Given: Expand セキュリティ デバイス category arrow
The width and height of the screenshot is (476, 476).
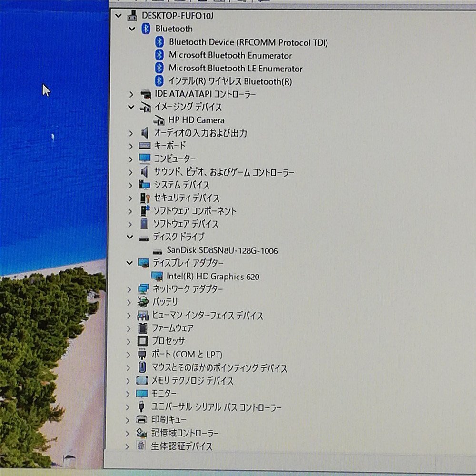Looking at the screenshot, I should (130, 198).
